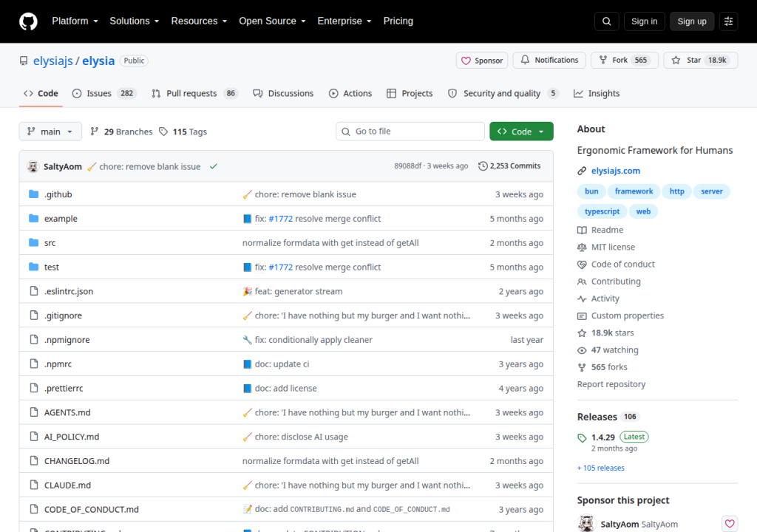
Task: Open the AGENTS.md file
Action: [x=67, y=412]
